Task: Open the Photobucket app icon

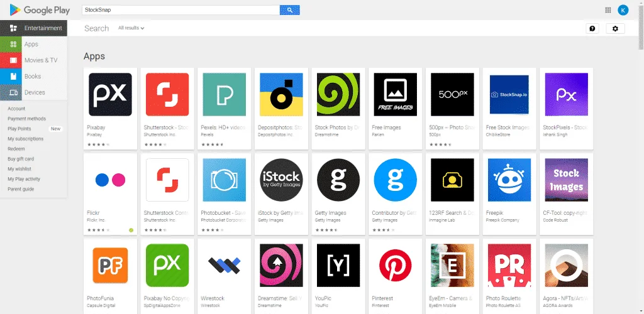Action: click(x=225, y=180)
